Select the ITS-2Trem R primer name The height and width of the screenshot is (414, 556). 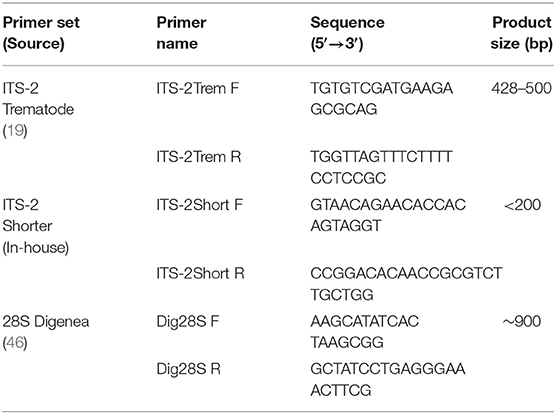[199, 157]
